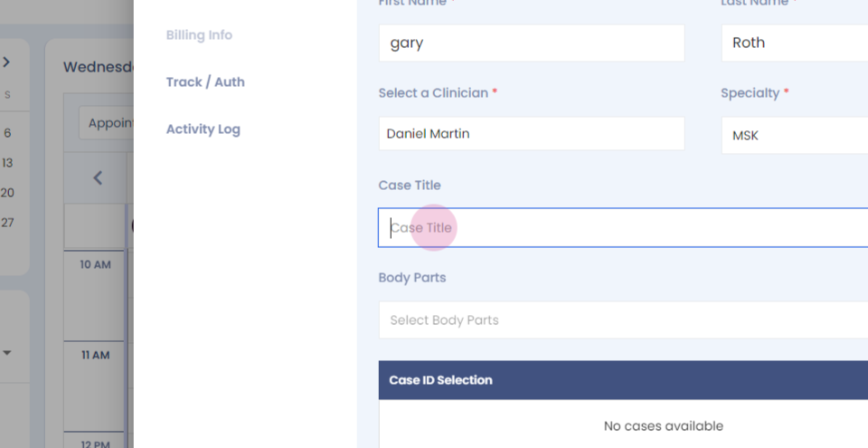The width and height of the screenshot is (868, 448).
Task: Open the Appointment filter dropdown
Action: pos(107,123)
